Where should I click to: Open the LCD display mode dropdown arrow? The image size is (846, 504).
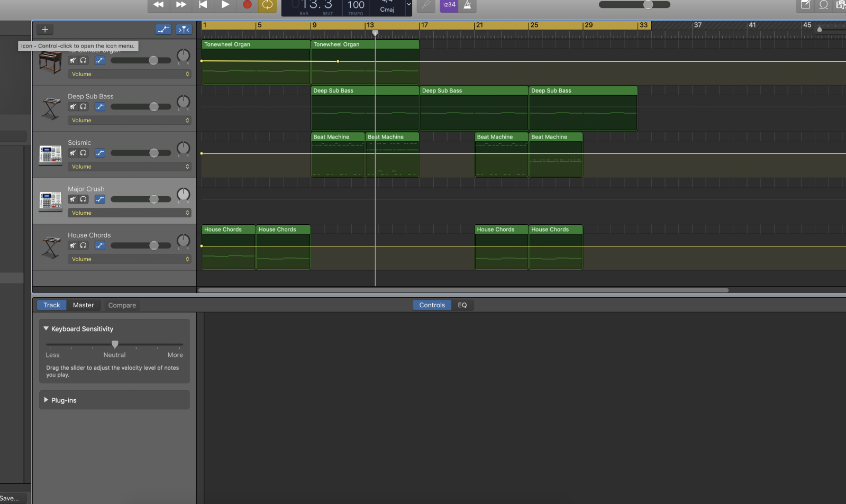point(408,5)
